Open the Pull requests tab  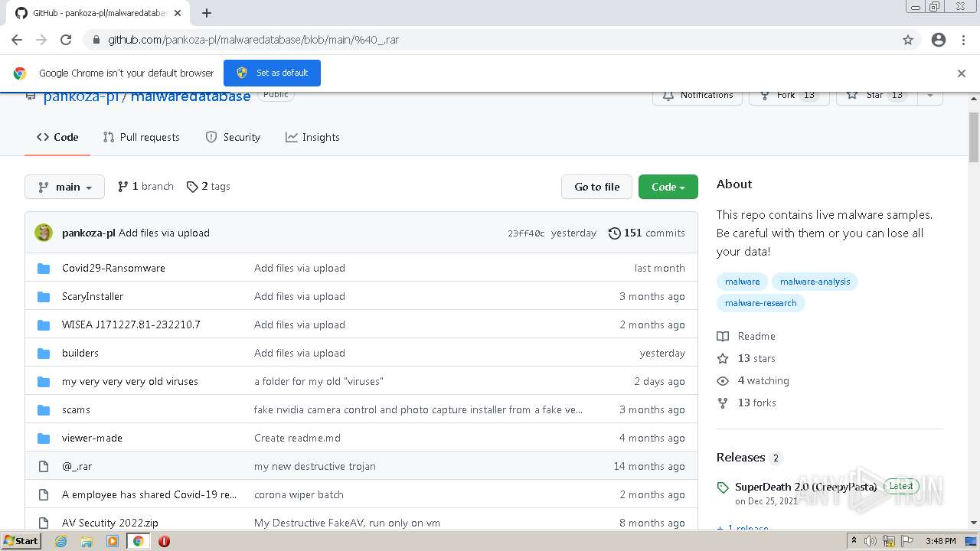pos(142,137)
